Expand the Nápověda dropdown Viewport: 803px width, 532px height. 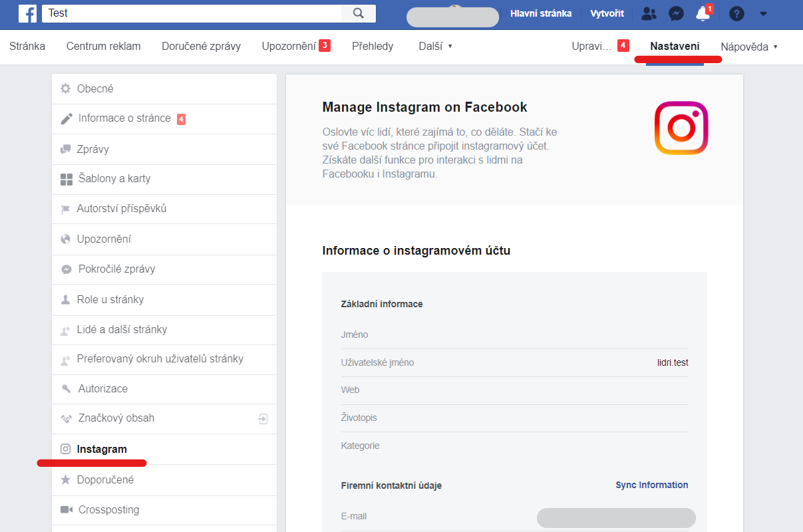749,47
